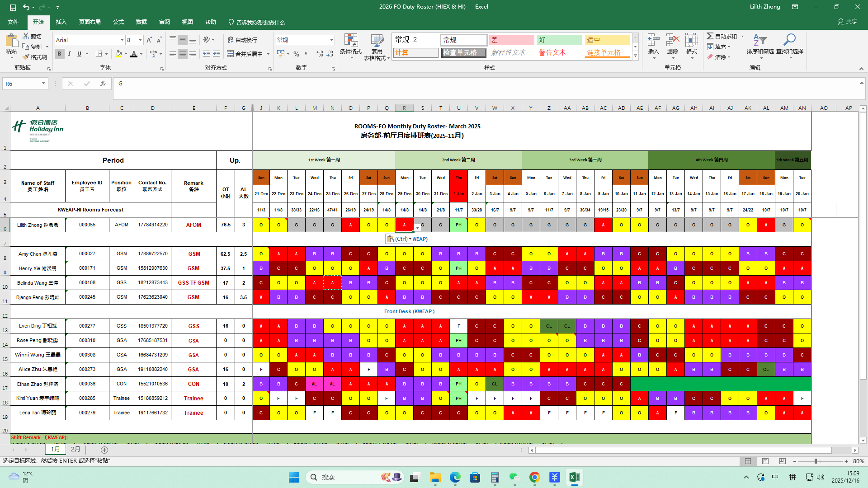The width and height of the screenshot is (868, 488).
Task: Open Chrome from the taskbar
Action: (x=535, y=477)
